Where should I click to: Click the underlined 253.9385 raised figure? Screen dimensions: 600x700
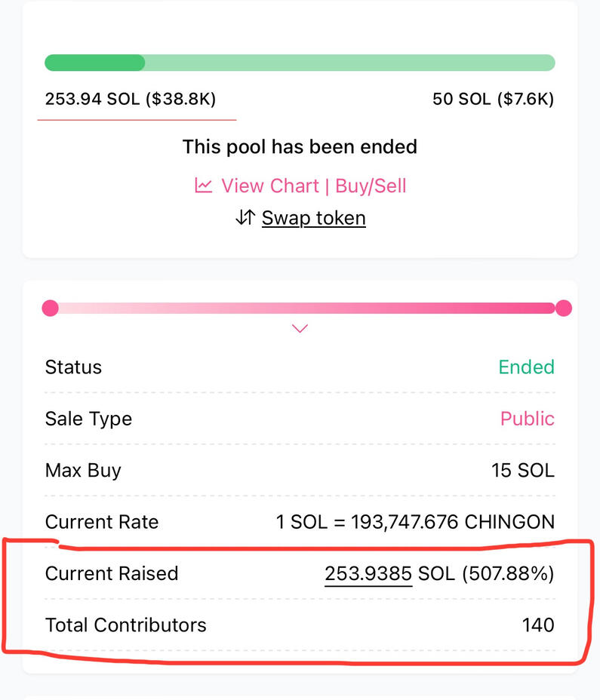click(x=368, y=574)
